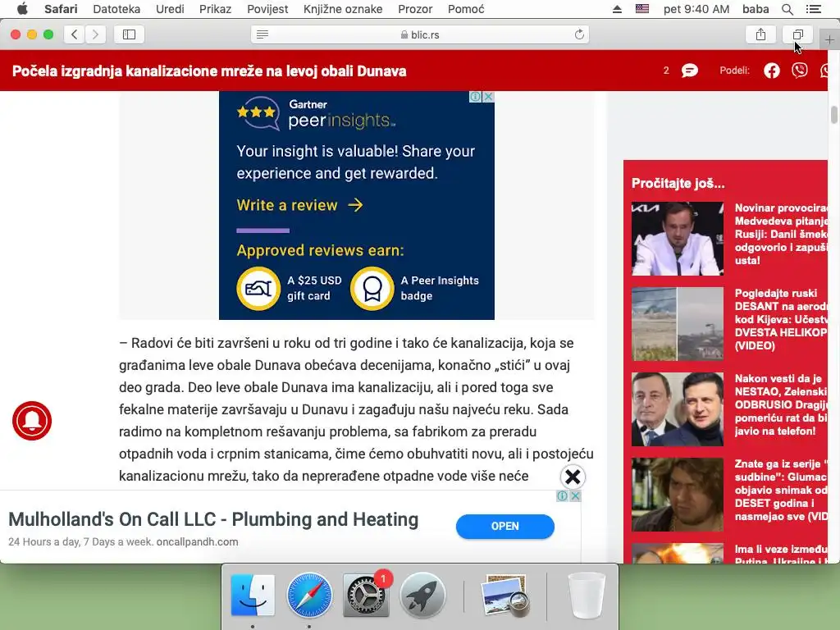Open the Trash in the dock

(587, 596)
